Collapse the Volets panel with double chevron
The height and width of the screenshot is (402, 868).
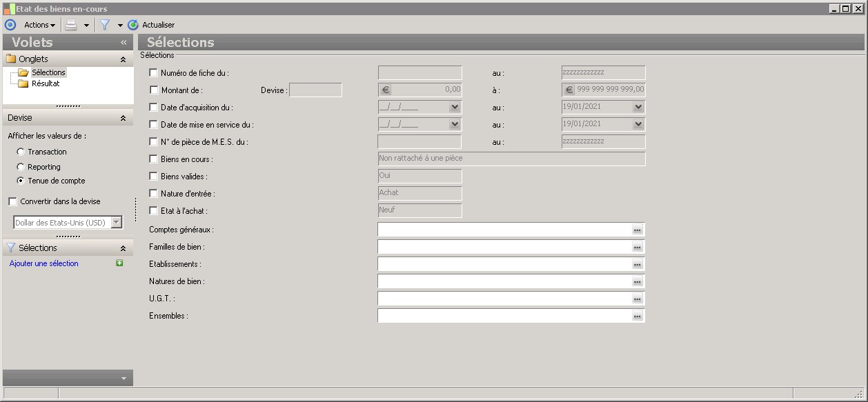(x=124, y=42)
